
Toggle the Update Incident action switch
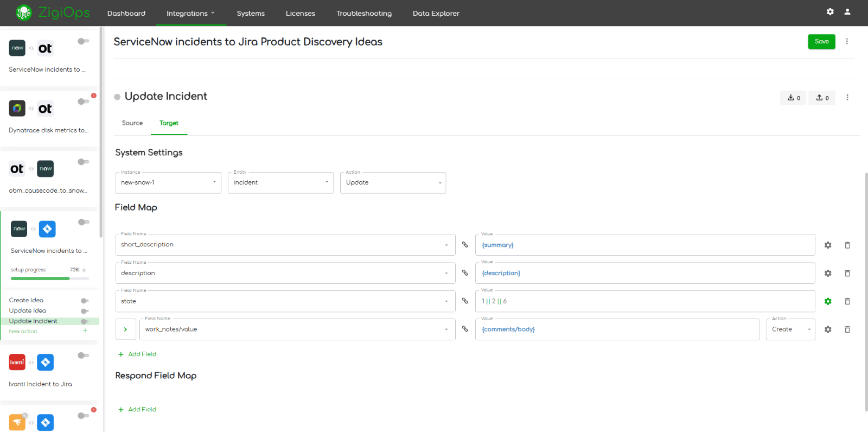(85, 321)
